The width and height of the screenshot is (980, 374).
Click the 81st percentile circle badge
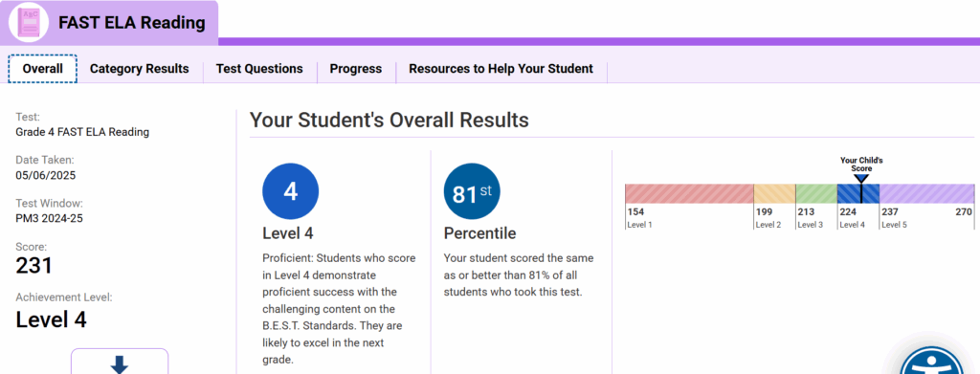pos(472,191)
